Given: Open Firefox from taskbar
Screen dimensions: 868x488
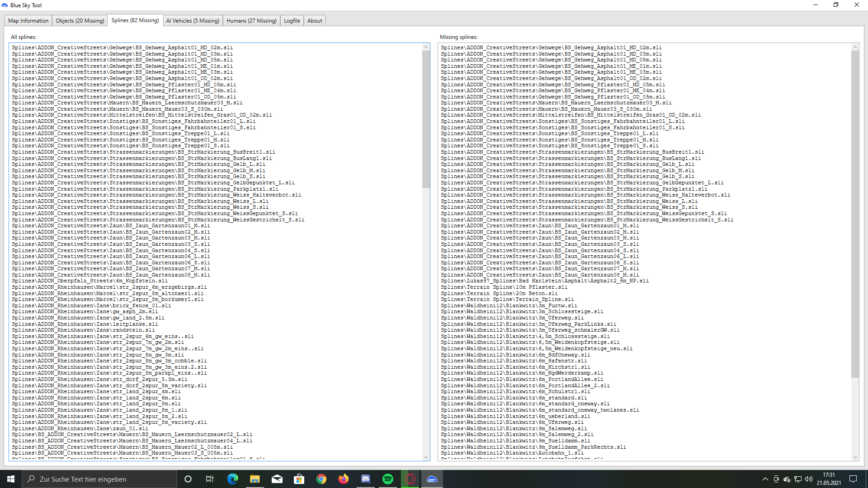Looking at the screenshot, I should click(344, 479).
